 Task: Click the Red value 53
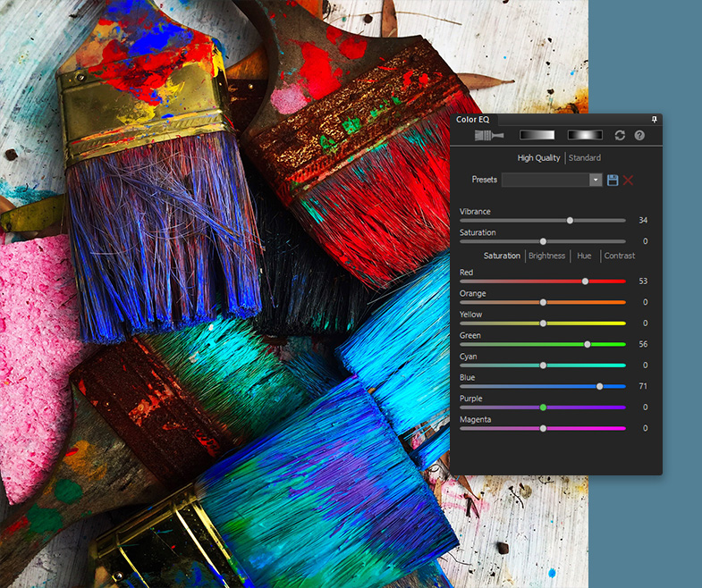[643, 281]
